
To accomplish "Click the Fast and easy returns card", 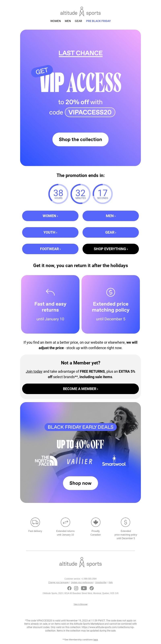I will coord(50,304).
